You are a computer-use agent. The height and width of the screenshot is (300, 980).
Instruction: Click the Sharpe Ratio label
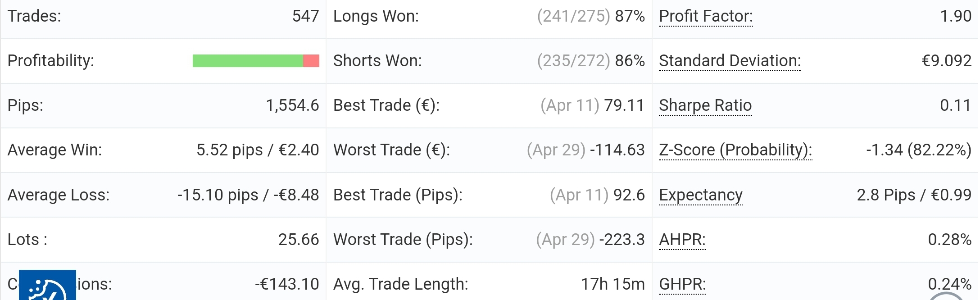pos(705,105)
